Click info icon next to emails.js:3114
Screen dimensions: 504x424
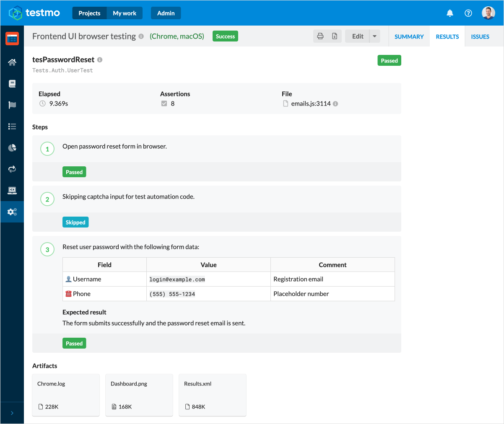pos(335,104)
